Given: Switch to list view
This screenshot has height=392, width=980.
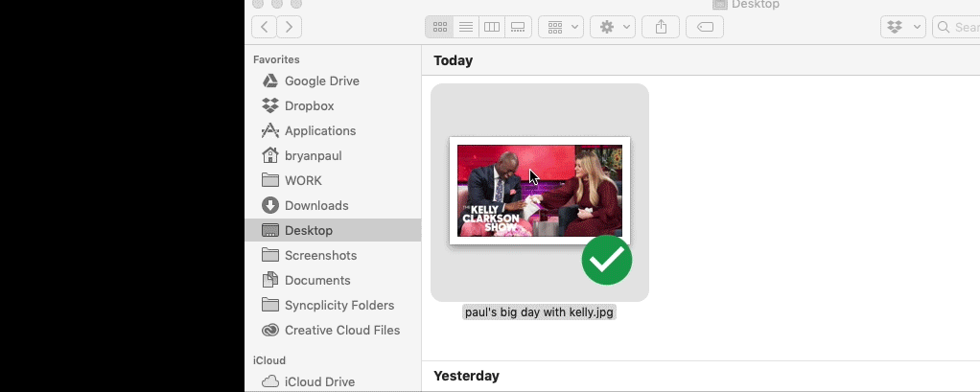Looking at the screenshot, I should 466,27.
